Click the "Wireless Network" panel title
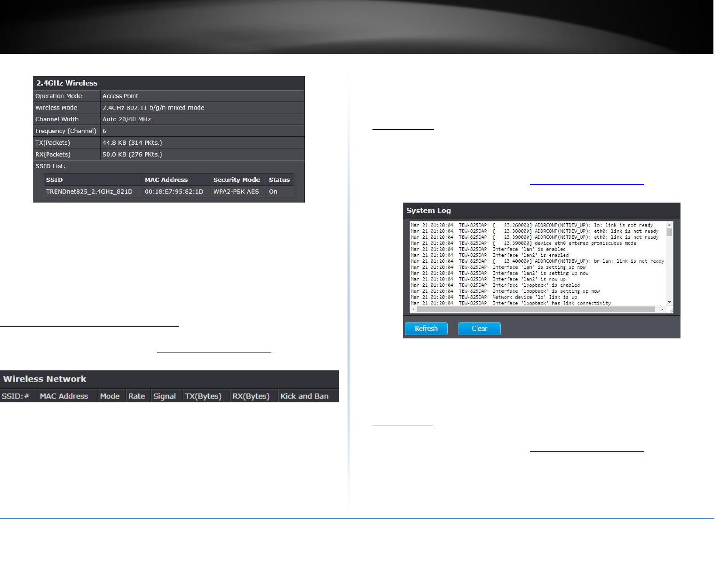 (45, 379)
